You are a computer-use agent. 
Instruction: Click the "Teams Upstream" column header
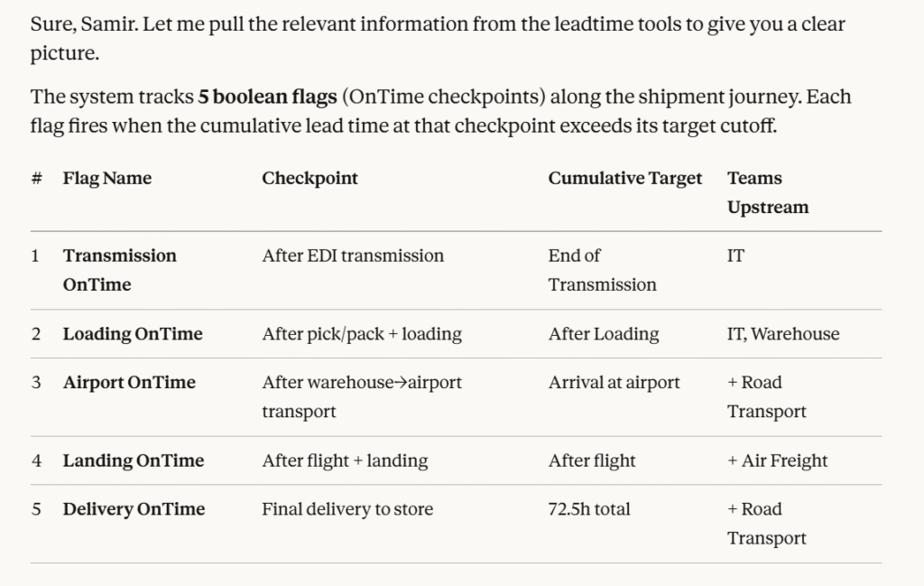pyautogui.click(x=767, y=192)
